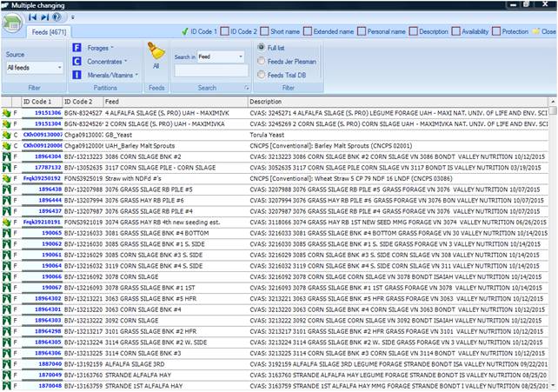The width and height of the screenshot is (558, 392).
Task: Sort by Feed column header
Action: tap(176, 102)
